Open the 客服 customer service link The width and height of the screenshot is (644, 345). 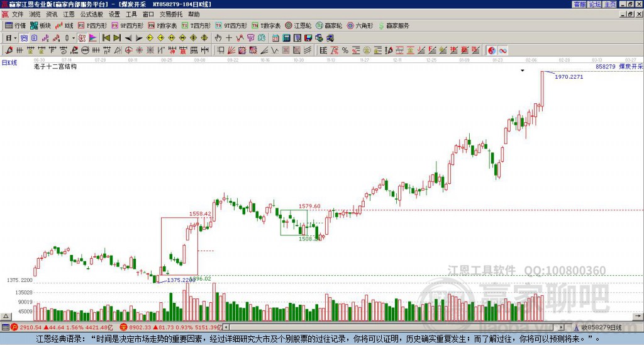tap(579, 4)
